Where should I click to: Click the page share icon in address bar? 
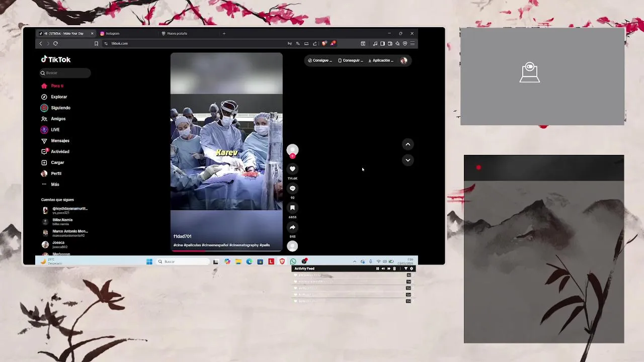click(x=315, y=44)
